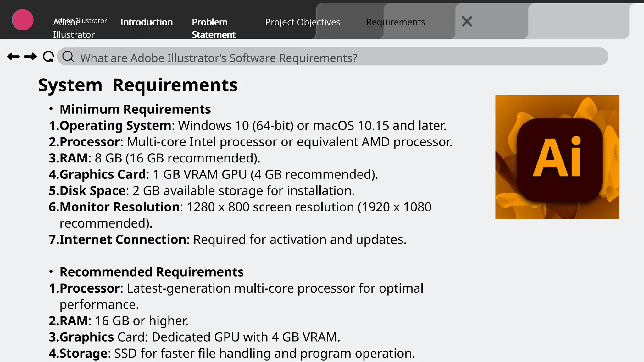Screen dimensions: 644x362
Task: Select the blank tab at far right
Action: [578, 22]
